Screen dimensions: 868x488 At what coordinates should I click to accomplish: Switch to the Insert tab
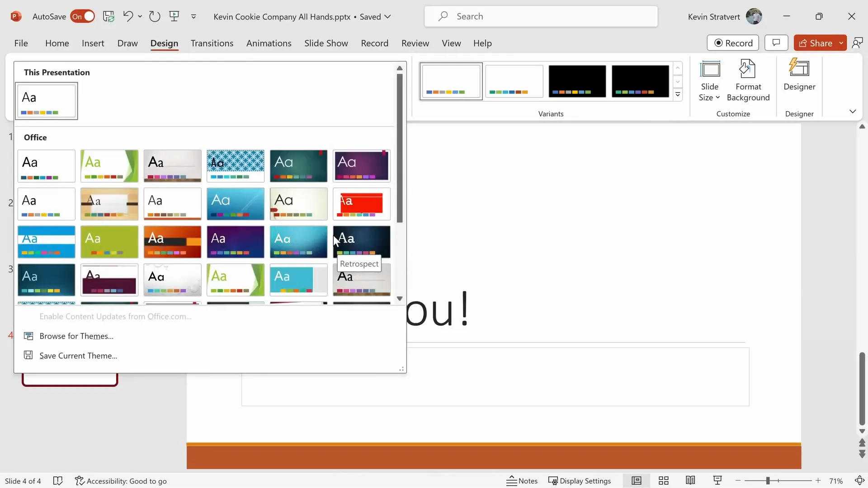[93, 43]
